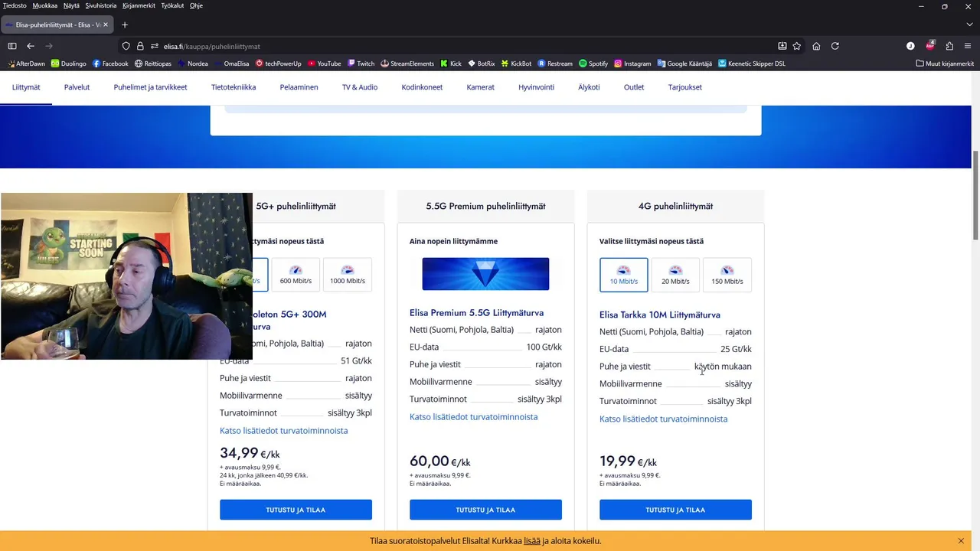Select the 150 Mbit/s speed option
The height and width of the screenshot is (551, 980).
(x=727, y=275)
